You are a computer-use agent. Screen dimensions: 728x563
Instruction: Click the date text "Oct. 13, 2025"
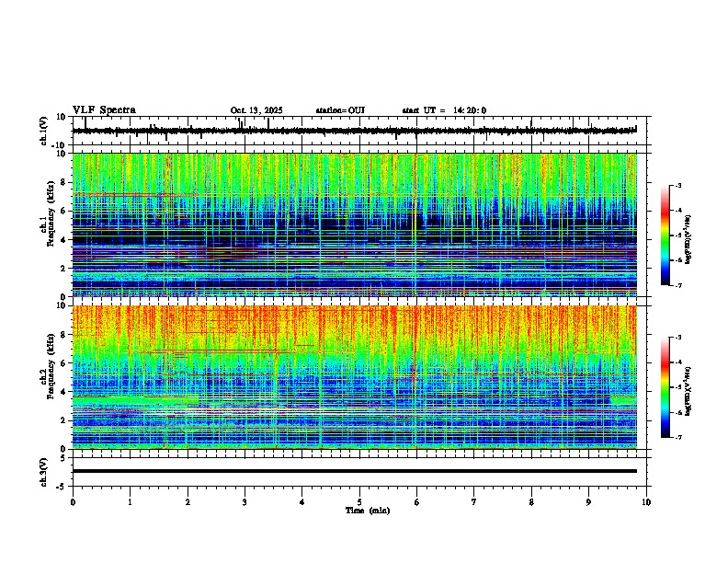[x=256, y=110]
